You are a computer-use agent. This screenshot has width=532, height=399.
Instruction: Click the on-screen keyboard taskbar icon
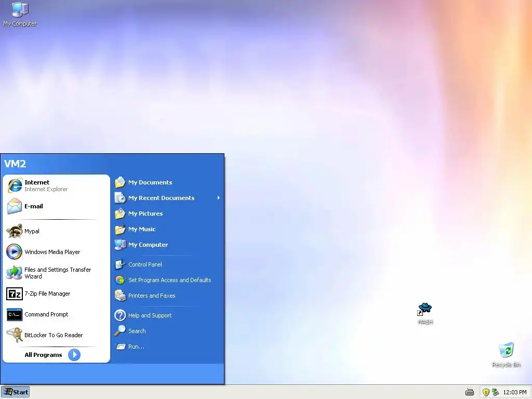click(x=470, y=393)
